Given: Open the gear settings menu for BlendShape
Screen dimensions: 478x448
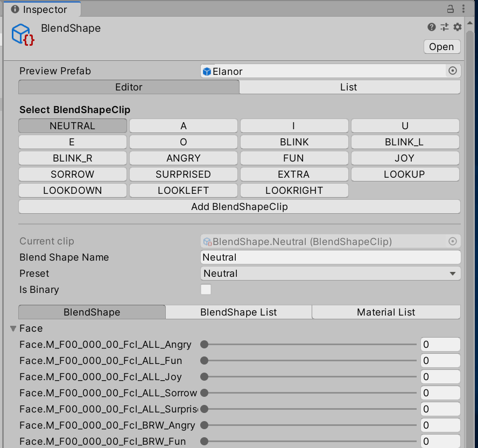Looking at the screenshot, I should 458,27.
